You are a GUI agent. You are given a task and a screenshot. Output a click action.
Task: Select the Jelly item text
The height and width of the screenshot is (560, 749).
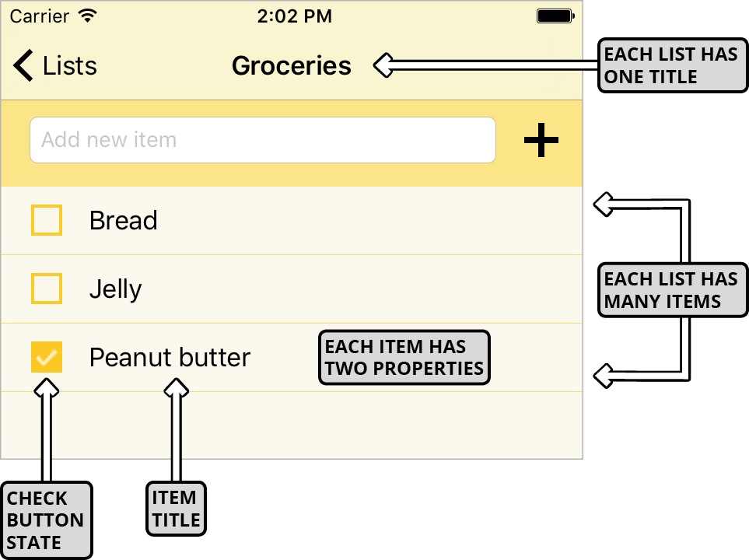[x=115, y=289]
